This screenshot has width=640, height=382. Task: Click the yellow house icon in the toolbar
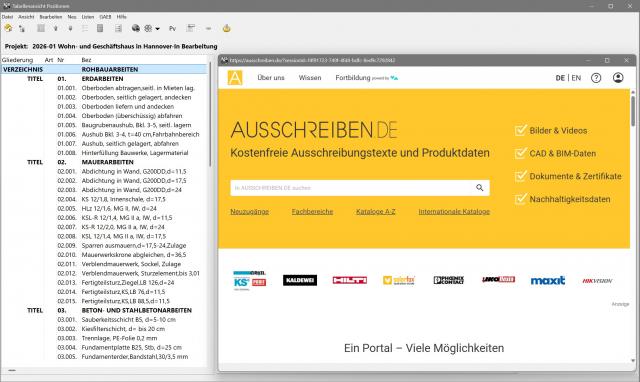click(8, 28)
